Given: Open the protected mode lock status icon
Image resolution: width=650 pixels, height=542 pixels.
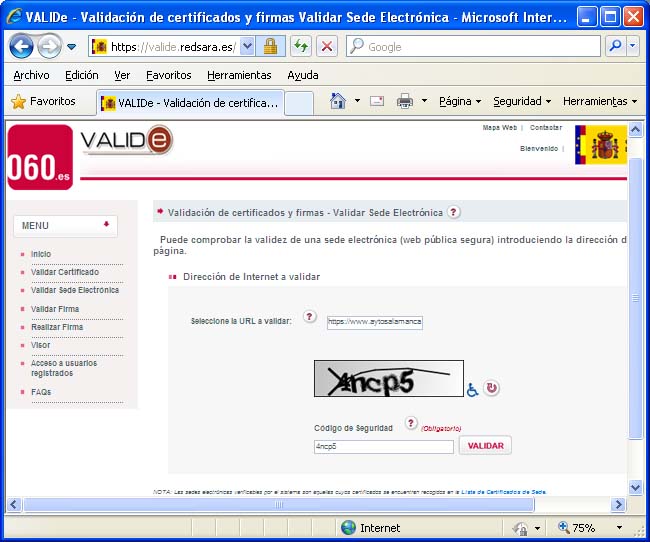Looking at the screenshot, I should tap(520, 528).
